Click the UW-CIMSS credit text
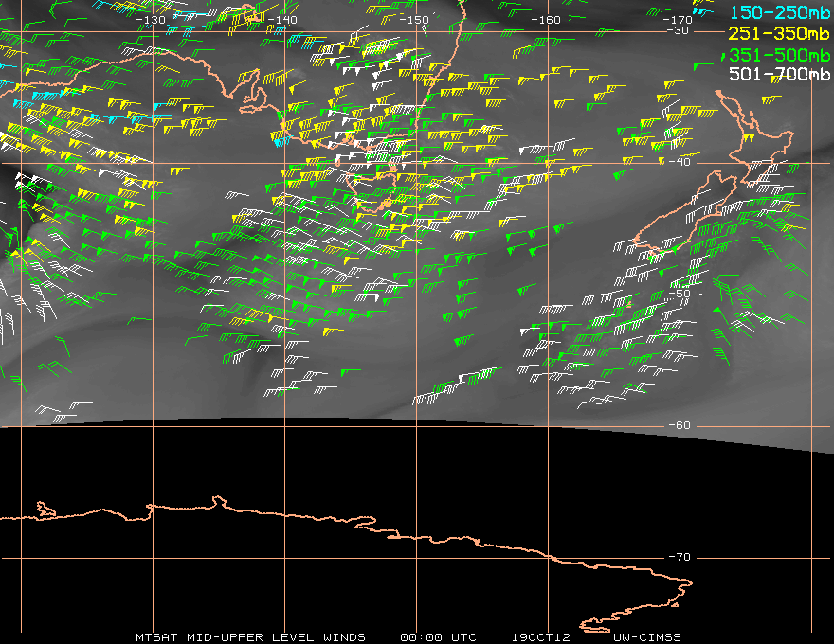Image resolution: width=834 pixels, height=644 pixels. 646,637
